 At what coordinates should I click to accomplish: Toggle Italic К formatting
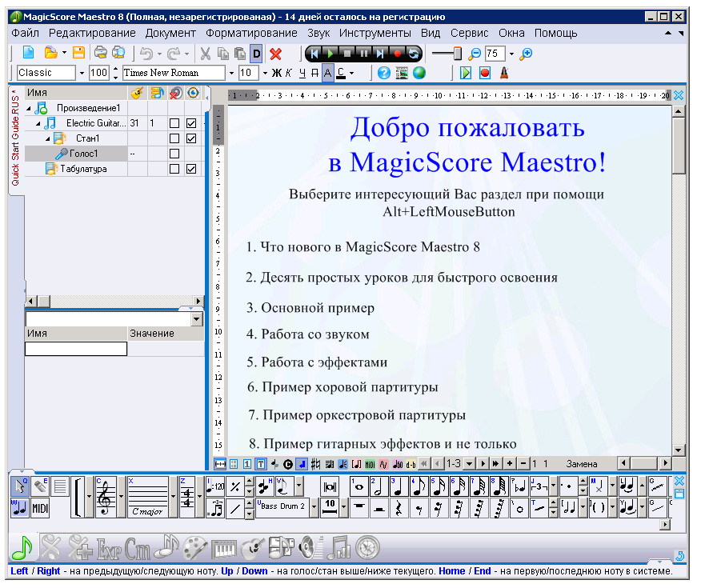click(x=289, y=73)
